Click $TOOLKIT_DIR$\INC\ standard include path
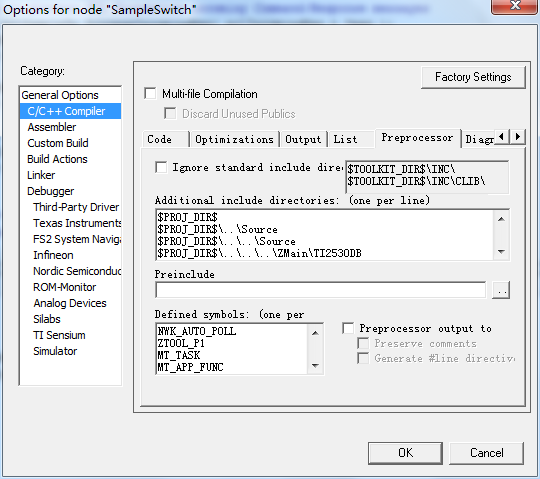 pos(401,169)
